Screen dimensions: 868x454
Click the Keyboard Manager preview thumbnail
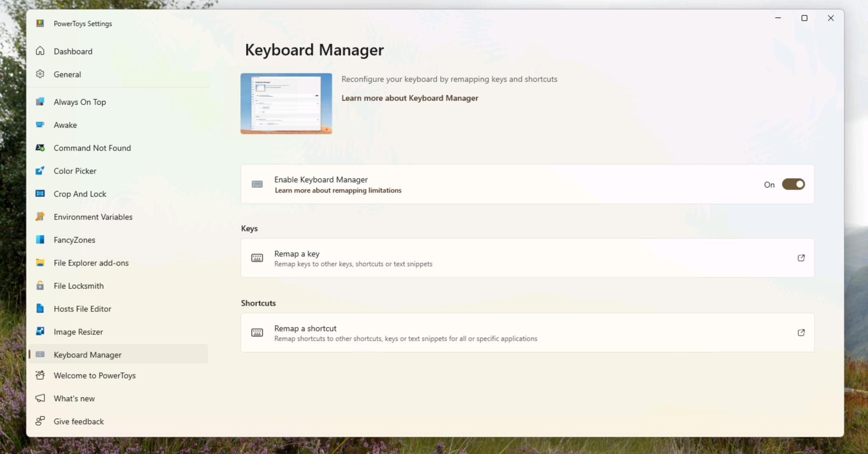[x=286, y=103]
